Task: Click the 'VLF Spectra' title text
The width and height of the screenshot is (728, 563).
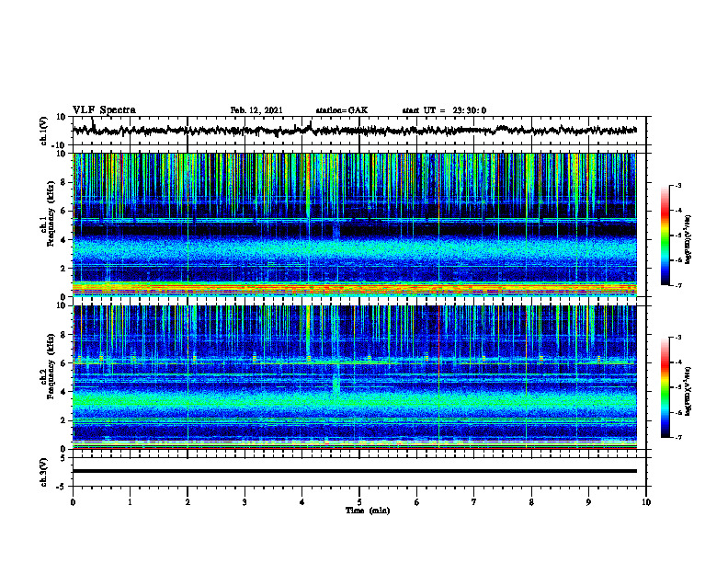Action: (104, 110)
